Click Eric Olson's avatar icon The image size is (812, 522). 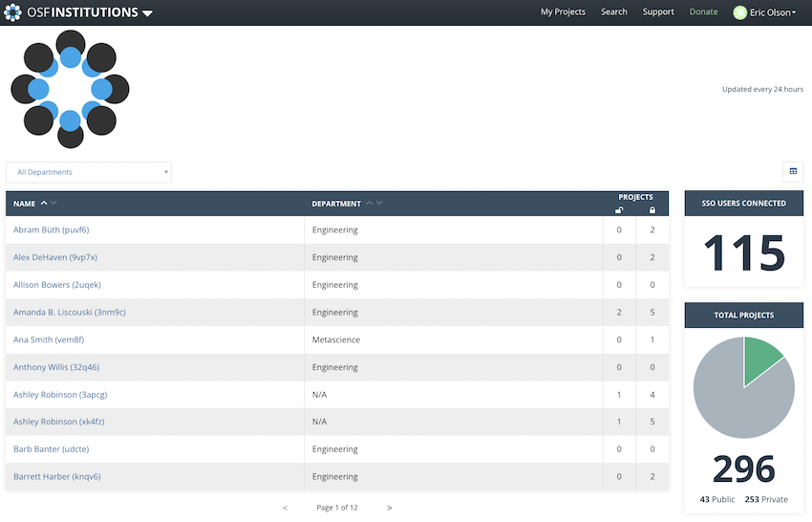click(x=739, y=12)
